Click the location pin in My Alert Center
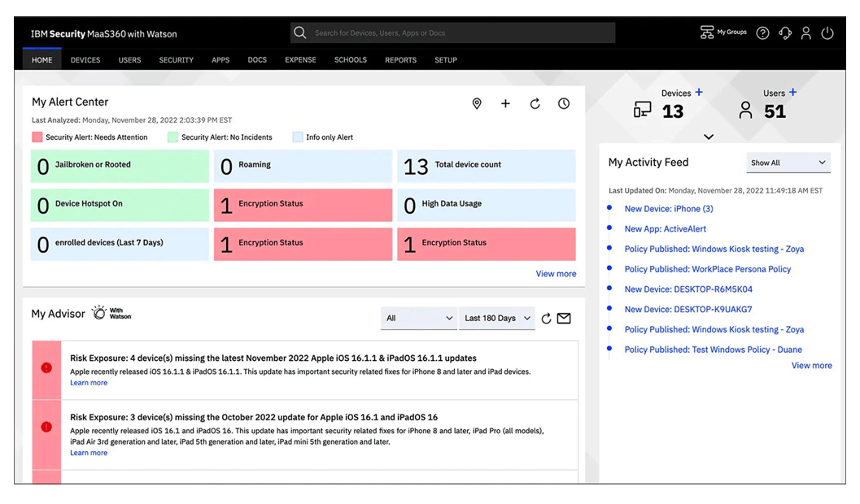The height and width of the screenshot is (504, 860). [x=477, y=103]
